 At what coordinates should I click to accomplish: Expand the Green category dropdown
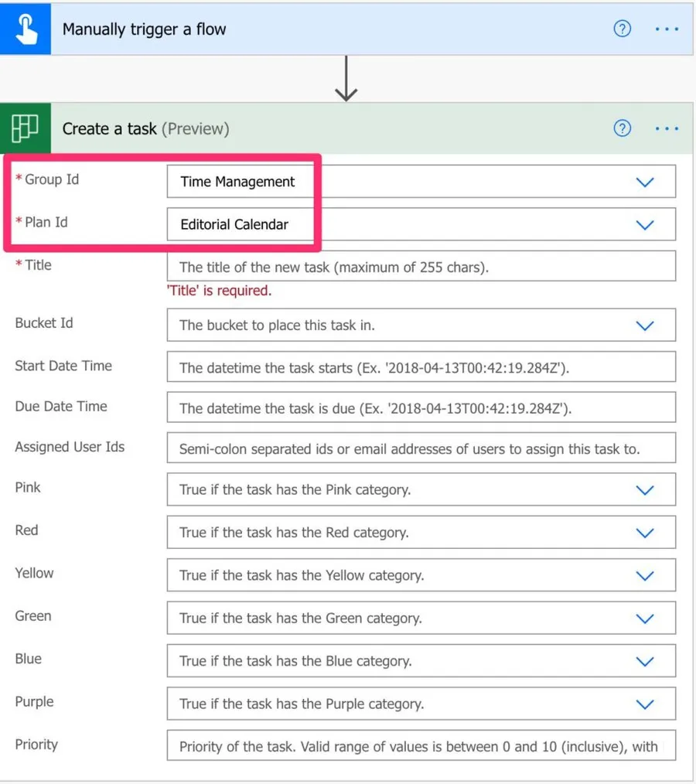644,619
